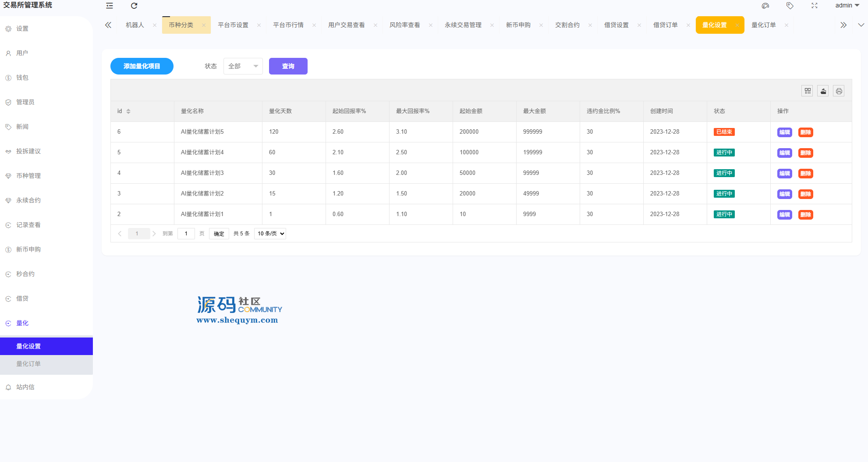Open the table column filter icon

(x=808, y=91)
